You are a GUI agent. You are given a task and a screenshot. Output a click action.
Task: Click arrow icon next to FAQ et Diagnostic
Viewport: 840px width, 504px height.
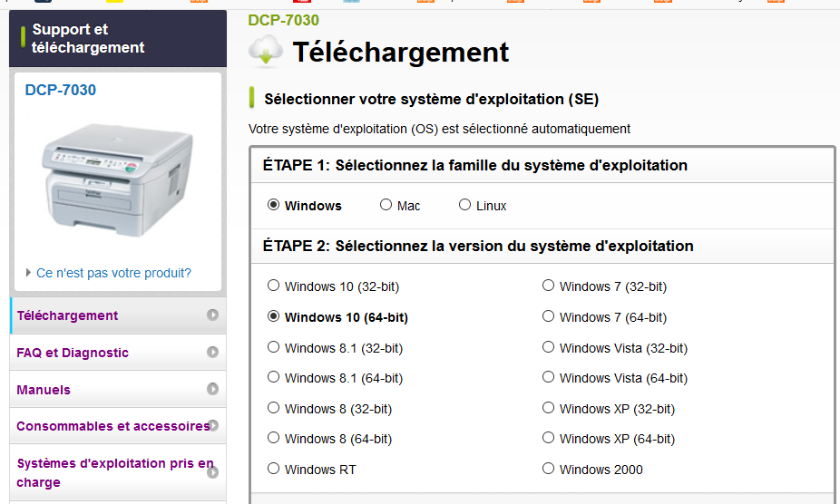pos(213,353)
